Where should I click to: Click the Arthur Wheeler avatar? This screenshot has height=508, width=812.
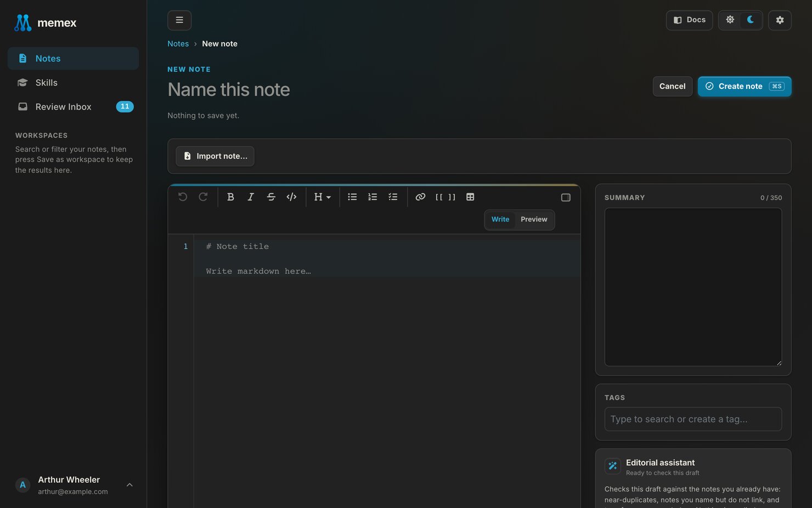point(22,485)
